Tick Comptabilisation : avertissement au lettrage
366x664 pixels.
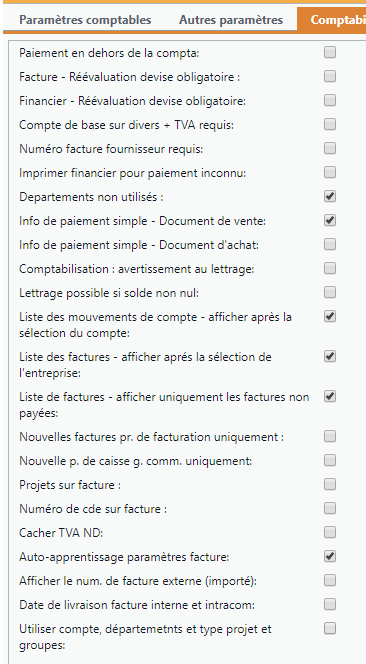tap(330, 268)
